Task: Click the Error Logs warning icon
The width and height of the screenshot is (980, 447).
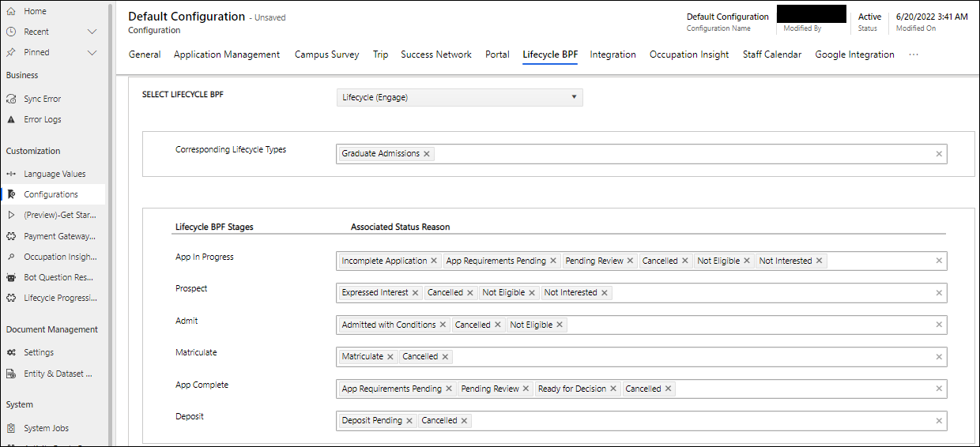Action: (x=11, y=119)
